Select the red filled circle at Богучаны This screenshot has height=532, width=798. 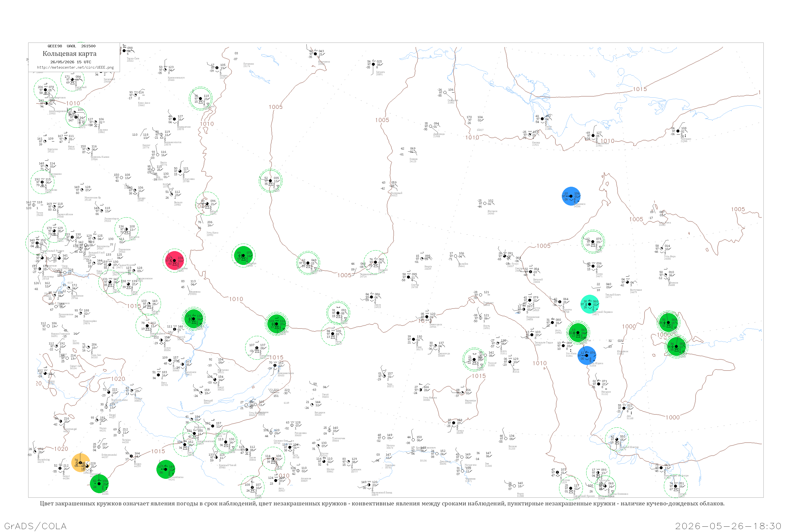point(174,260)
